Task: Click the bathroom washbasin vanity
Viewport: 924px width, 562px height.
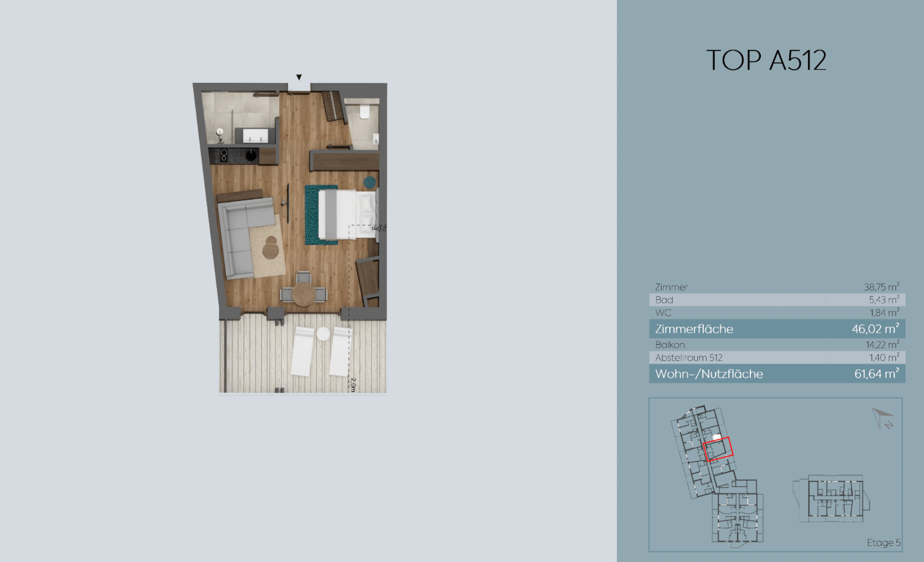Action: tap(255, 135)
